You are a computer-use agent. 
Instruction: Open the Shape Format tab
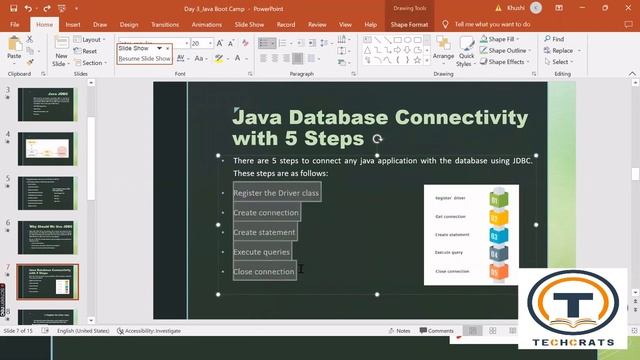coord(409,24)
